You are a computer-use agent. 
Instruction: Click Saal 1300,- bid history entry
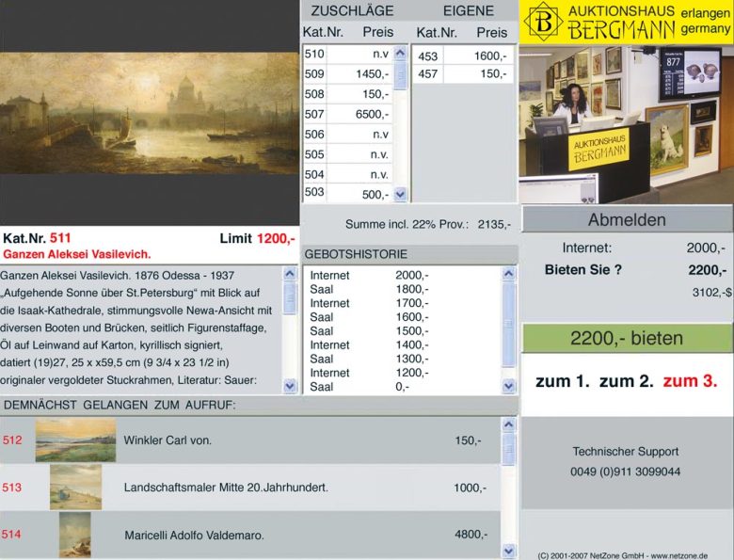point(369,360)
